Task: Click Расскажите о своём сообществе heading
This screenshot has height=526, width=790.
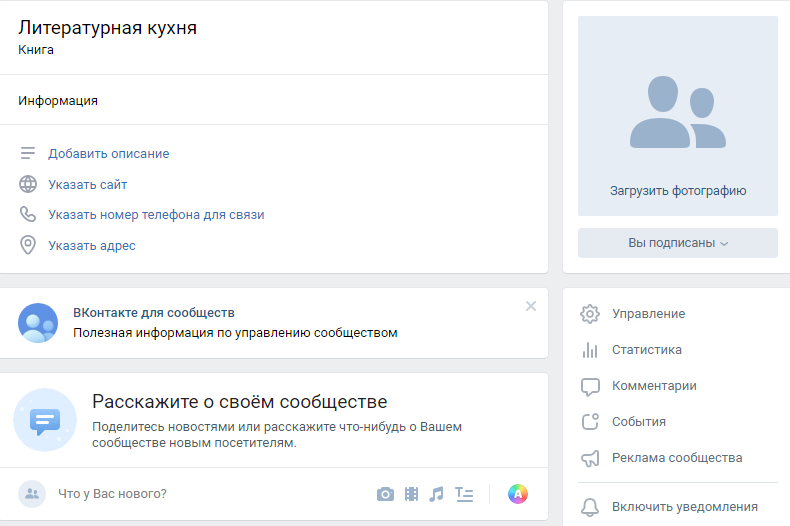Action: click(240, 402)
